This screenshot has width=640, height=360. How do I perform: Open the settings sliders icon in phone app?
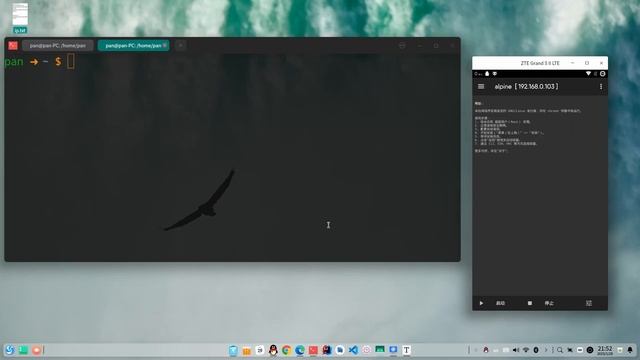coord(589,303)
